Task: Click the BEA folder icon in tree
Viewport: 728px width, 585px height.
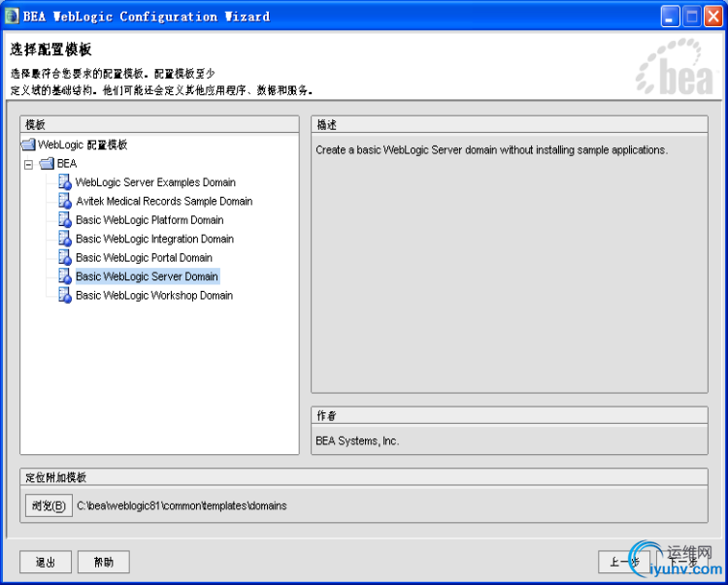Action: (47, 163)
